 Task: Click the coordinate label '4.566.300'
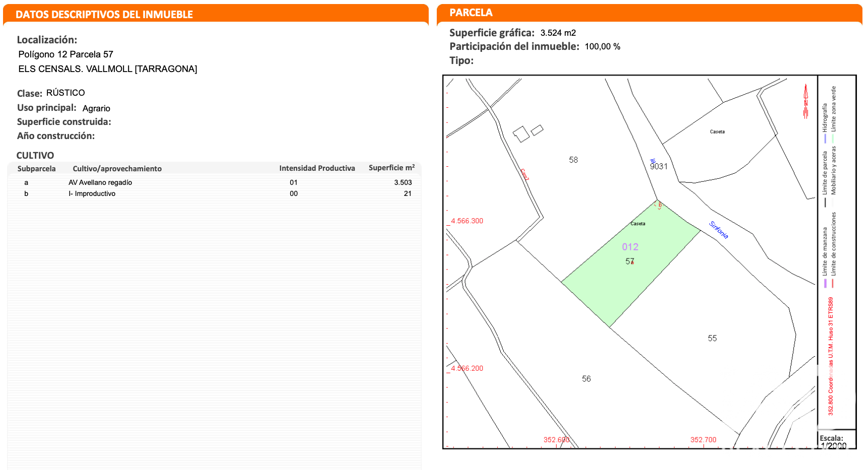(467, 221)
